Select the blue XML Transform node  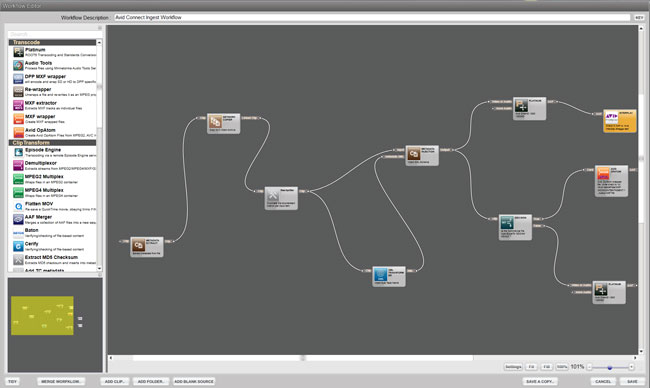389,276
